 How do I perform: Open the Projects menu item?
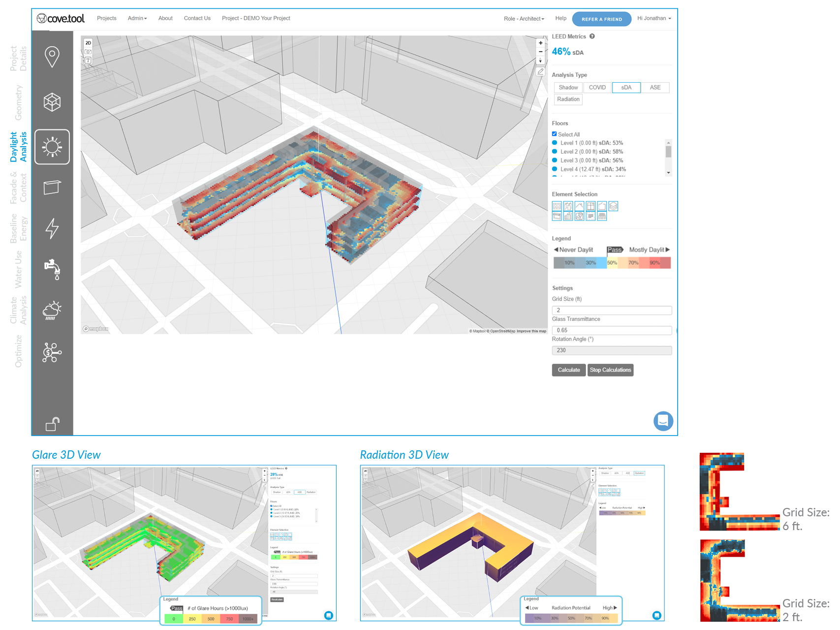click(x=107, y=18)
